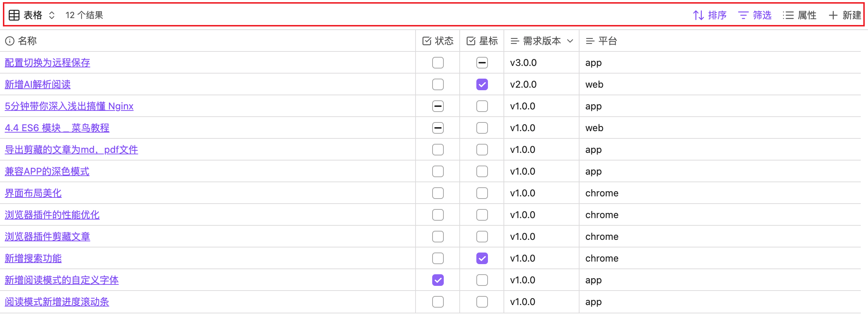The image size is (868, 321).
Task: Open the 需求版本 column dropdown arrow
Action: pyautogui.click(x=570, y=41)
